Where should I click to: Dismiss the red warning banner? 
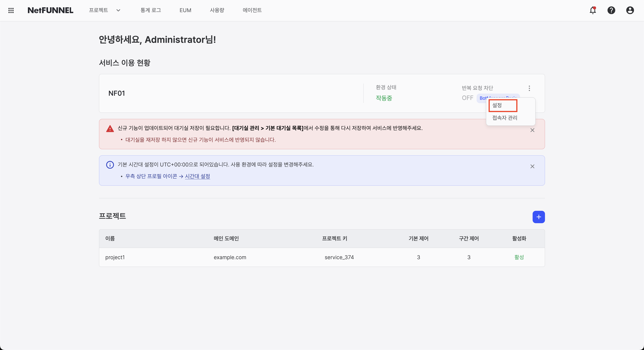pyautogui.click(x=532, y=130)
